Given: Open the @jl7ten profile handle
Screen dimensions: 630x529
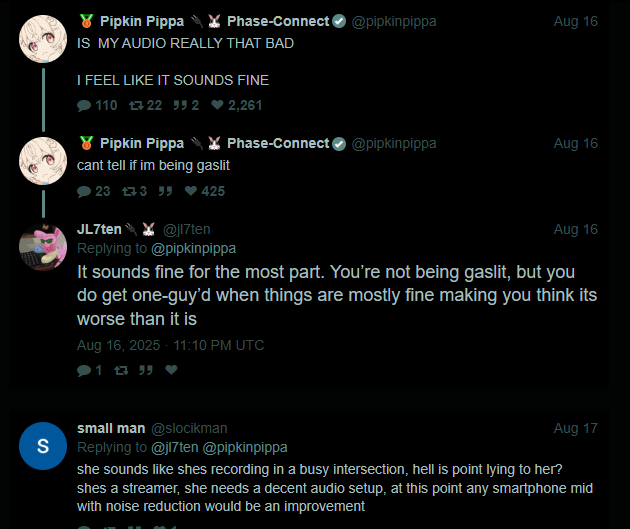Looking at the screenshot, I should point(186,229).
